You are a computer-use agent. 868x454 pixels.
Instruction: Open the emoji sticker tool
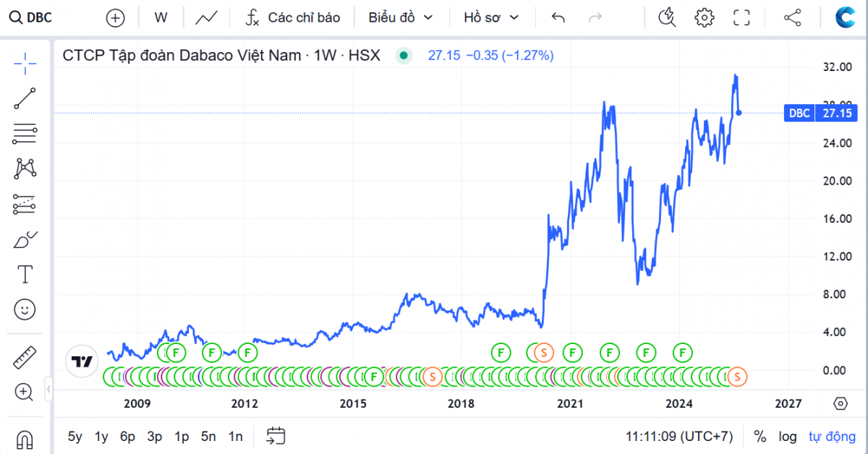click(25, 310)
